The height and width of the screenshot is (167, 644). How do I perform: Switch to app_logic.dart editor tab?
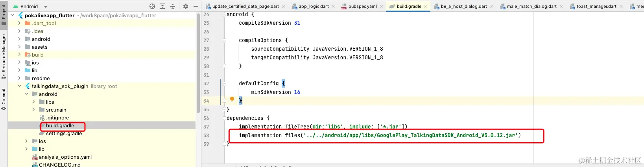[x=314, y=6]
